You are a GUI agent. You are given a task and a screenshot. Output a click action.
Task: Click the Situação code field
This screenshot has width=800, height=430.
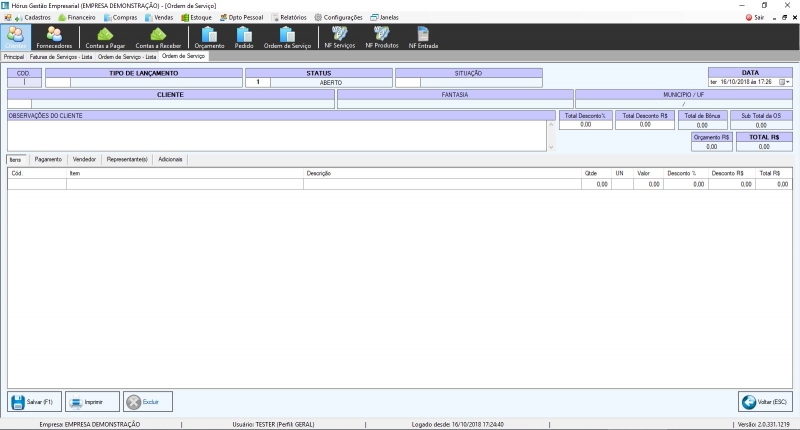coord(408,82)
